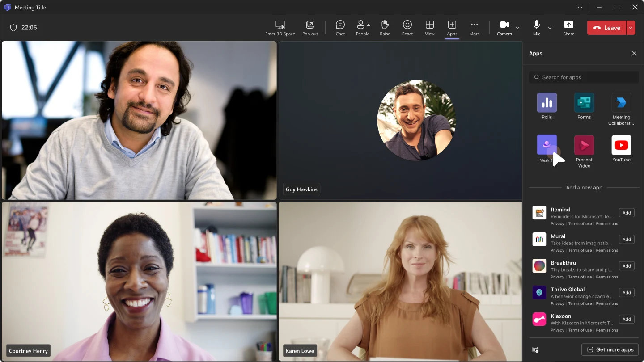Screen dimensions: 644x362
Task: Expand the Camera options dropdown arrow
Action: tap(517, 28)
